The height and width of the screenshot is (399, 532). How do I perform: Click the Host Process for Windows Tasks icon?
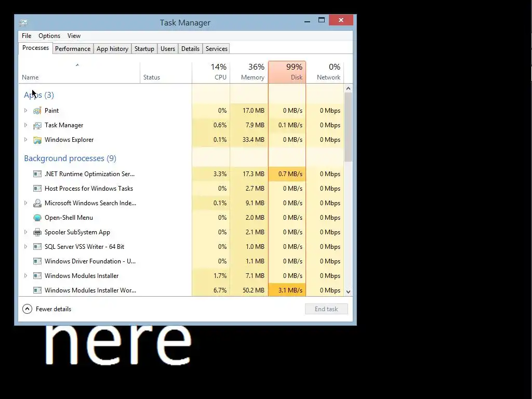[x=37, y=189]
